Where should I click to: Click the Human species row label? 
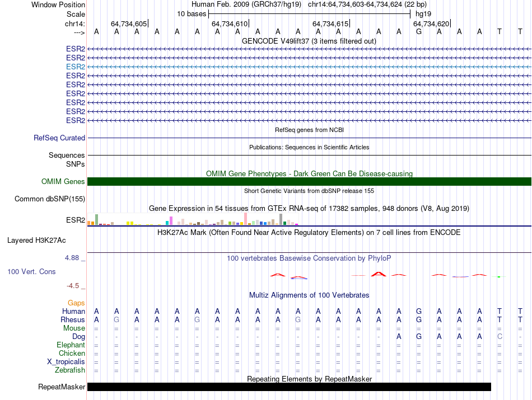(x=73, y=311)
